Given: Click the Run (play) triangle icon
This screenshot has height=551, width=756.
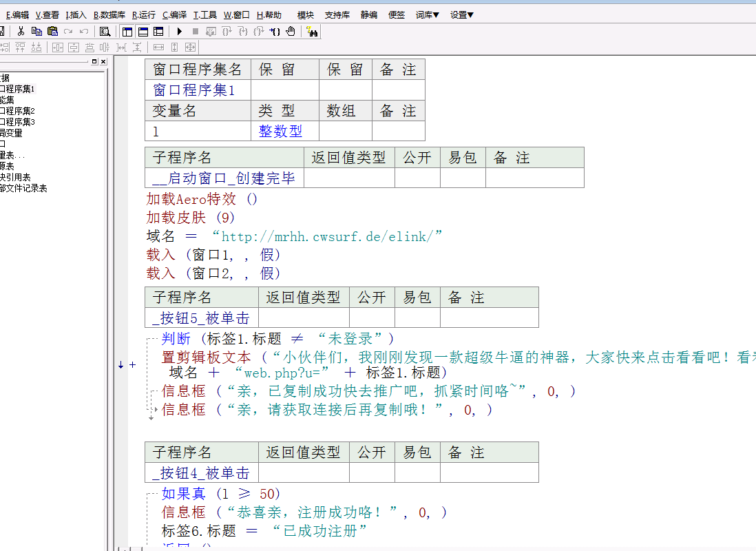Looking at the screenshot, I should pos(180,31).
